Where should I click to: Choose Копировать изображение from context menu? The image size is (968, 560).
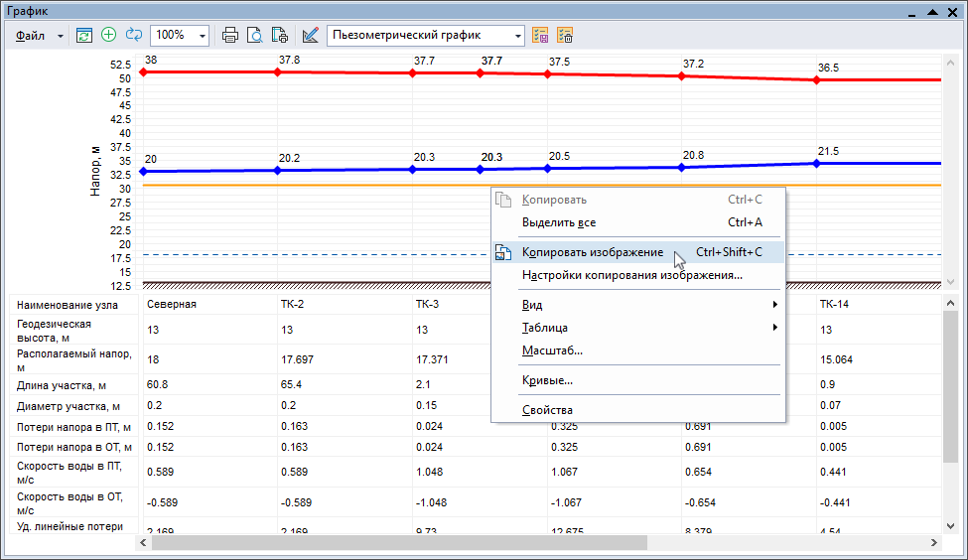(593, 252)
